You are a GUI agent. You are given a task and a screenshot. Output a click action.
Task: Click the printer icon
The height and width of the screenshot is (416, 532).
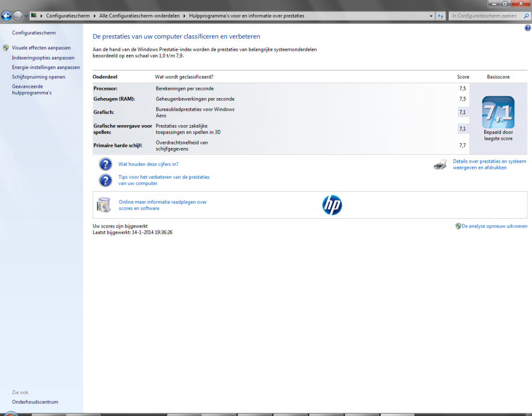pos(440,165)
